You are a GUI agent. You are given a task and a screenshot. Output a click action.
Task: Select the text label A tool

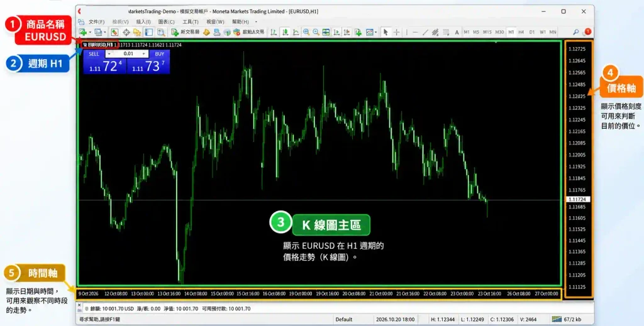click(457, 32)
